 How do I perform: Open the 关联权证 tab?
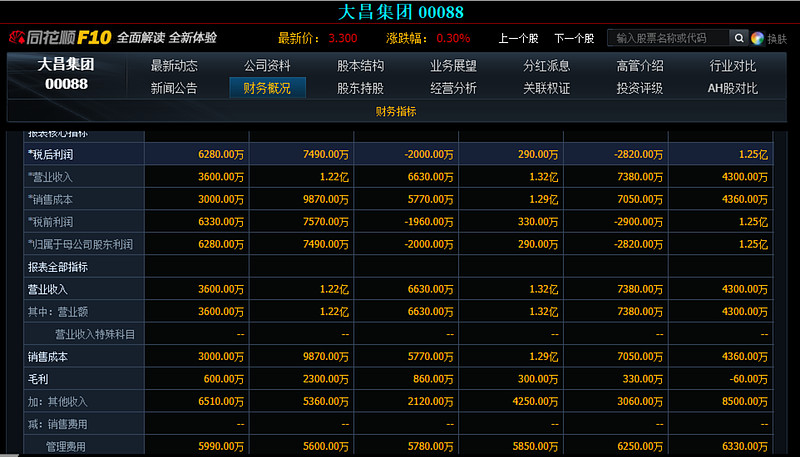tap(546, 88)
